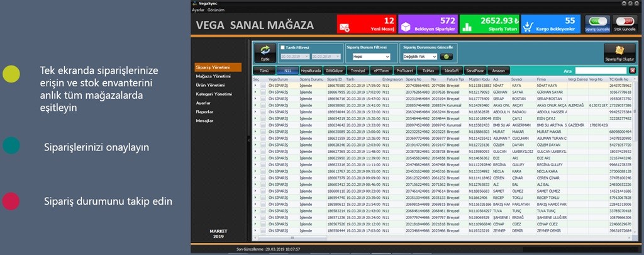
Task: Tick the select box for ZEYNEP DEMİR's order
Action: pos(263,230)
